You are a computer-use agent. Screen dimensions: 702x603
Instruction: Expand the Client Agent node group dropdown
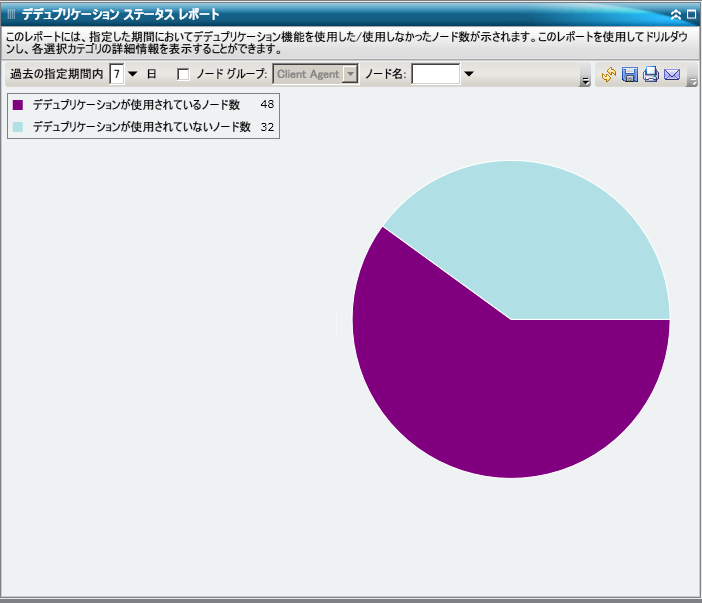click(350, 74)
